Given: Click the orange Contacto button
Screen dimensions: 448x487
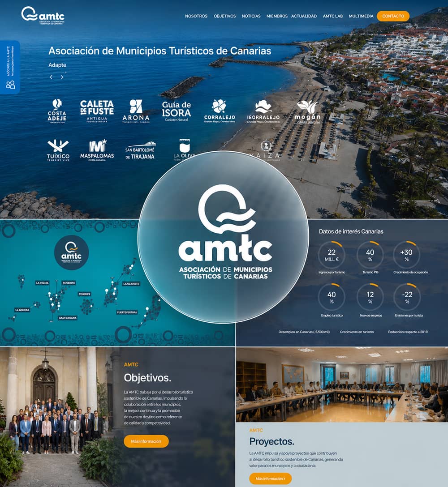Looking at the screenshot, I should click(x=393, y=16).
